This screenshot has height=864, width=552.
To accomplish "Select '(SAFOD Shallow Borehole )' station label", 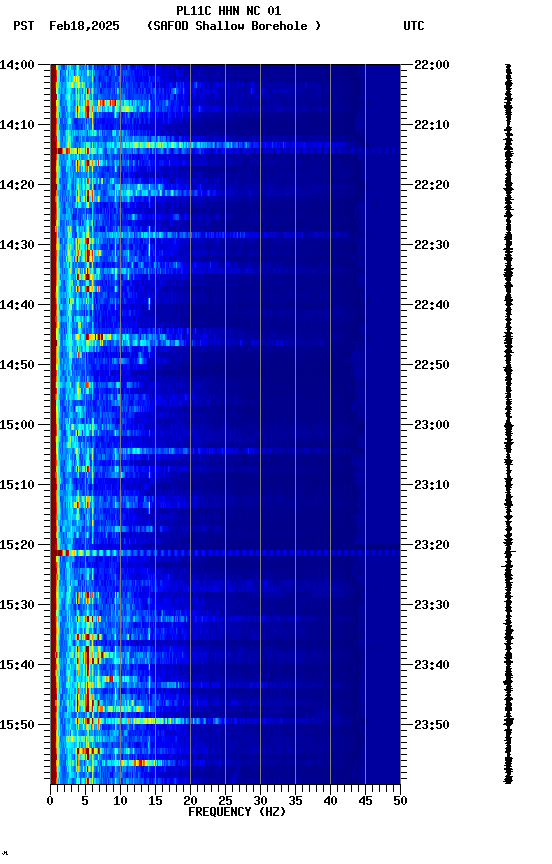I will click(x=234, y=26).
